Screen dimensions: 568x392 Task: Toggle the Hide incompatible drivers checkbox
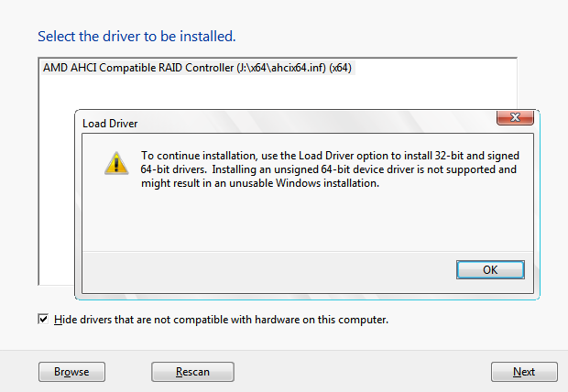point(43,320)
